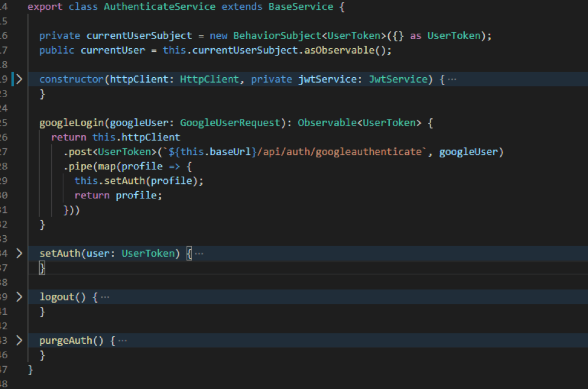The image size is (588, 389).
Task: Click the jwtService parameter name
Action: 327,79
